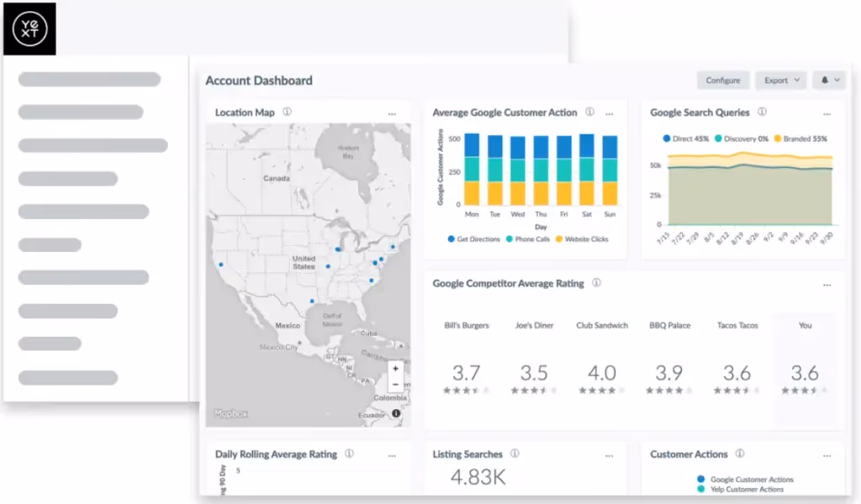
Task: Toggle Branded 55% legend item
Action: tap(800, 139)
